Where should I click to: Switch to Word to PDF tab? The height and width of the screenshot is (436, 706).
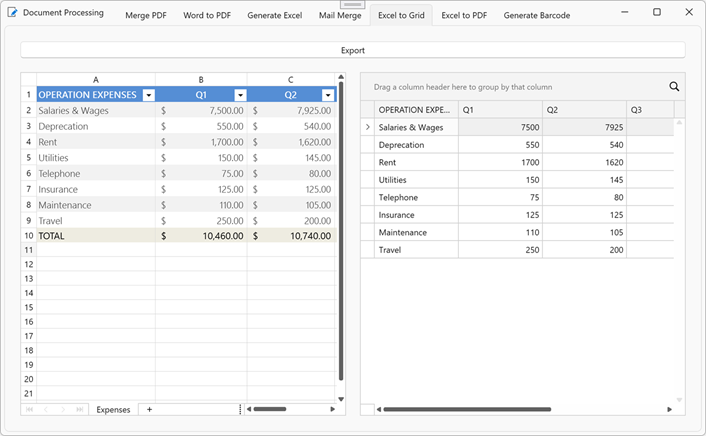(x=207, y=15)
